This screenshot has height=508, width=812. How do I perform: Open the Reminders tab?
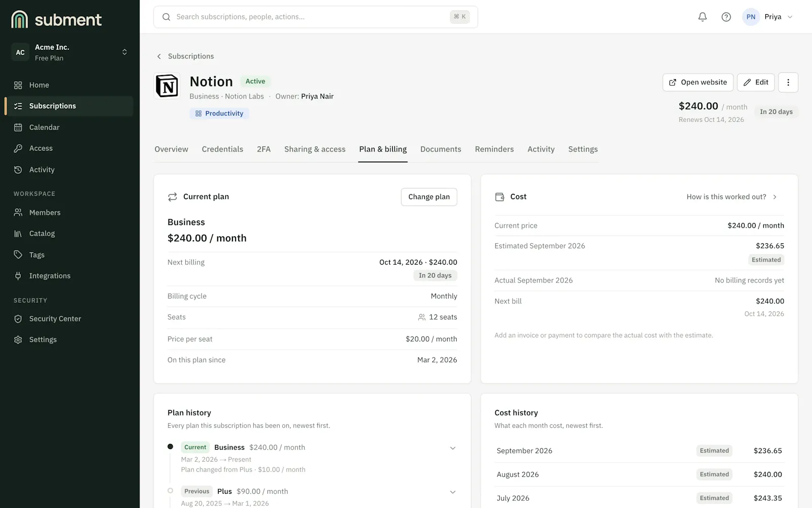click(x=494, y=149)
